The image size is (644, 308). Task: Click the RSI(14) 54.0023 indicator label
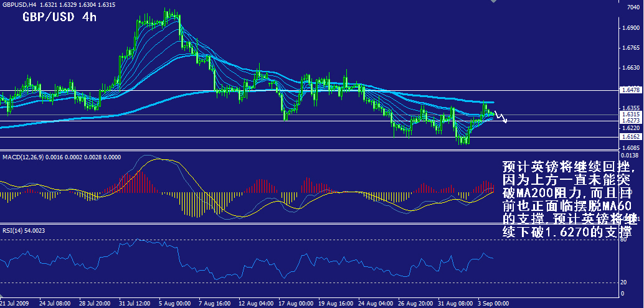click(x=24, y=230)
